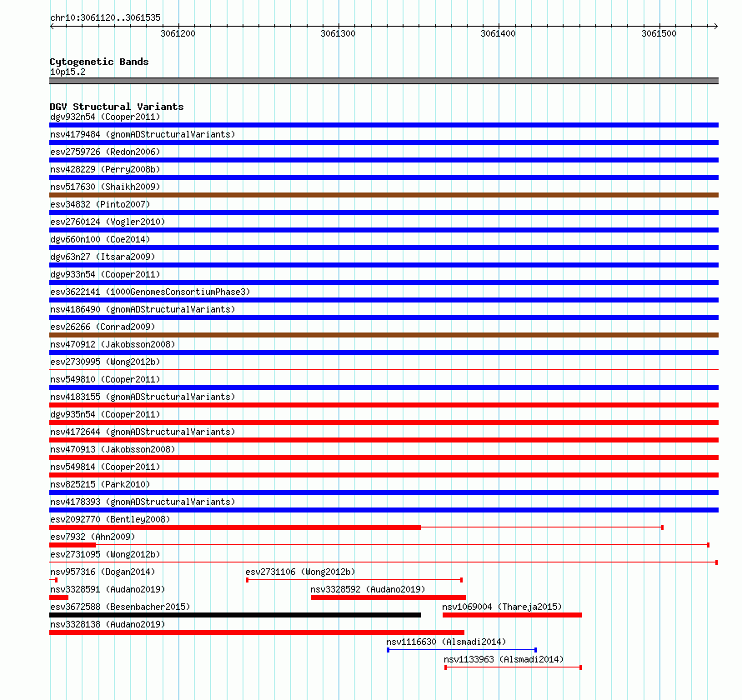Click the esv2731106 (Wong2012b) label

tap(300, 572)
